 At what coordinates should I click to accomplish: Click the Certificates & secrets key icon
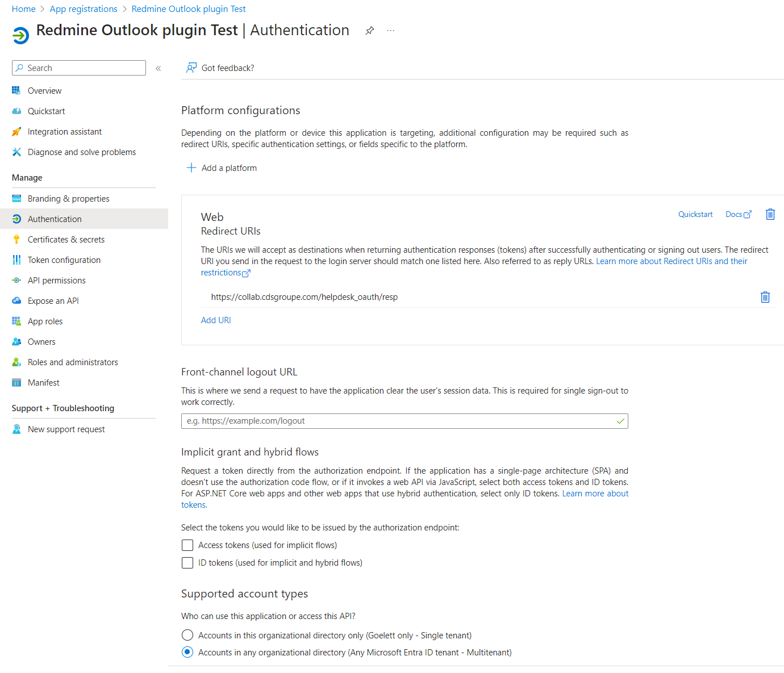point(16,240)
